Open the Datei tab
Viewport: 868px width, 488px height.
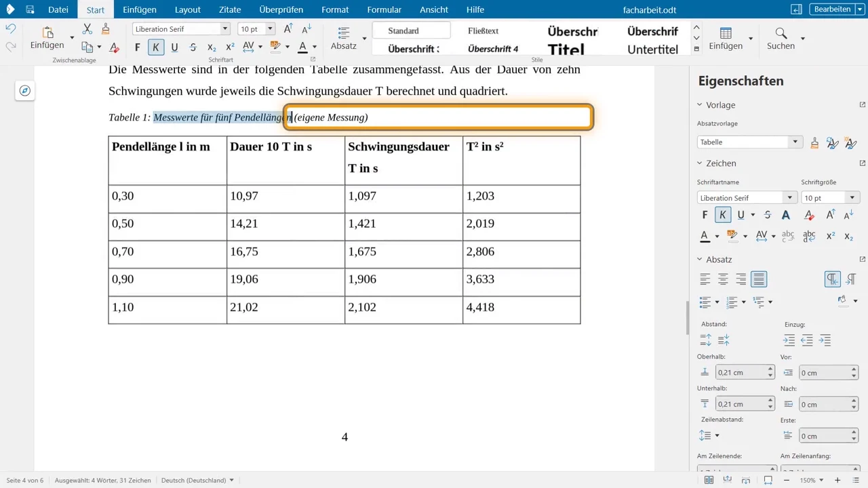pos(58,9)
